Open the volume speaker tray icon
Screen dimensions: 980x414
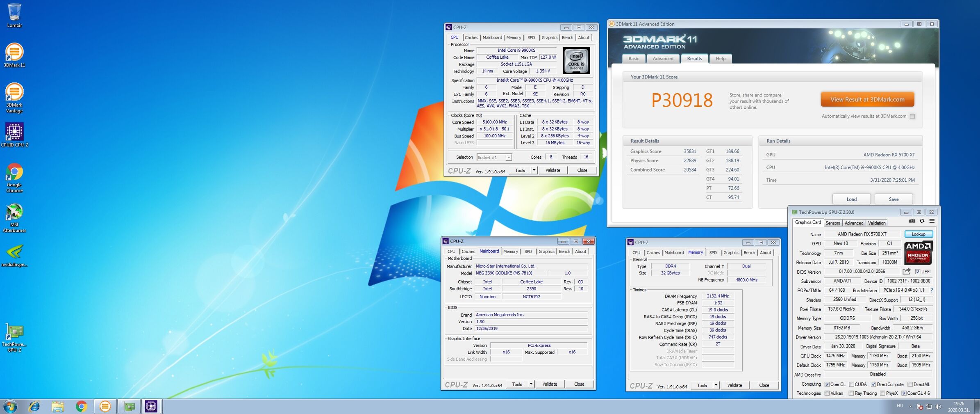point(938,407)
